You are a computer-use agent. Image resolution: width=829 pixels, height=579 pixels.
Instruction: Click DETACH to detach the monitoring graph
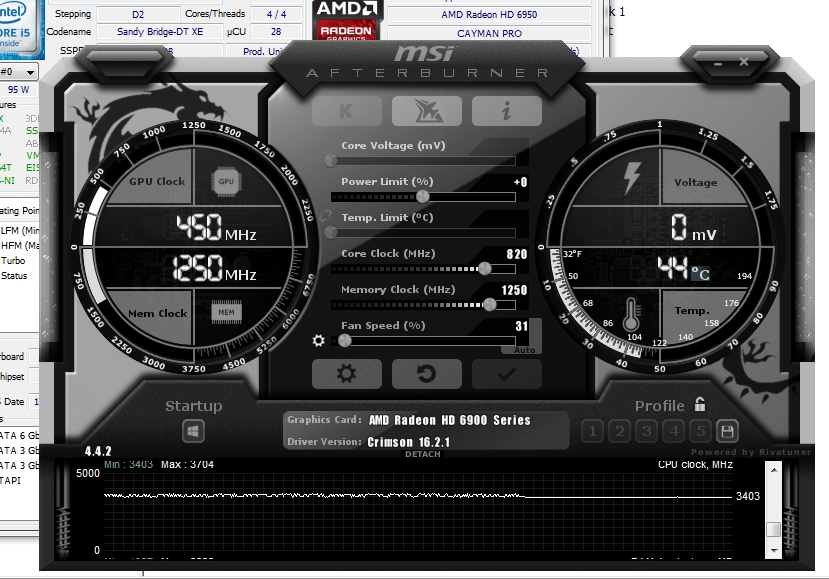(422, 454)
